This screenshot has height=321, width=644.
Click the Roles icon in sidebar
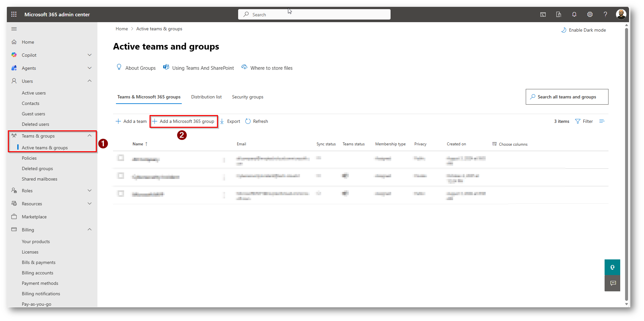[x=14, y=190]
